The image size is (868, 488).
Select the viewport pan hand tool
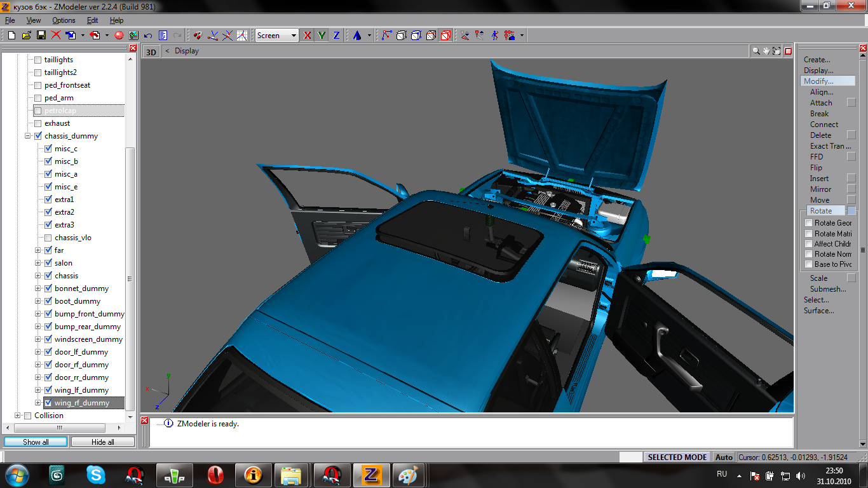click(x=766, y=51)
